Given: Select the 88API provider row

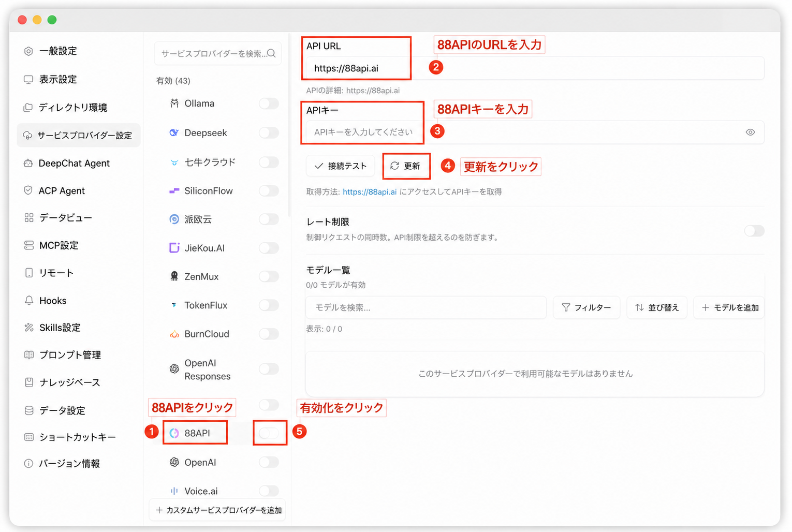Looking at the screenshot, I should click(x=218, y=433).
